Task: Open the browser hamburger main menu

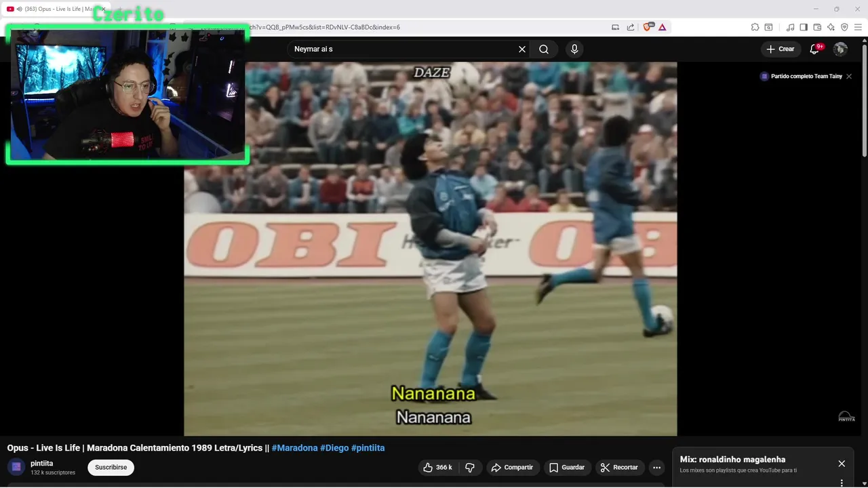Action: [x=858, y=27]
